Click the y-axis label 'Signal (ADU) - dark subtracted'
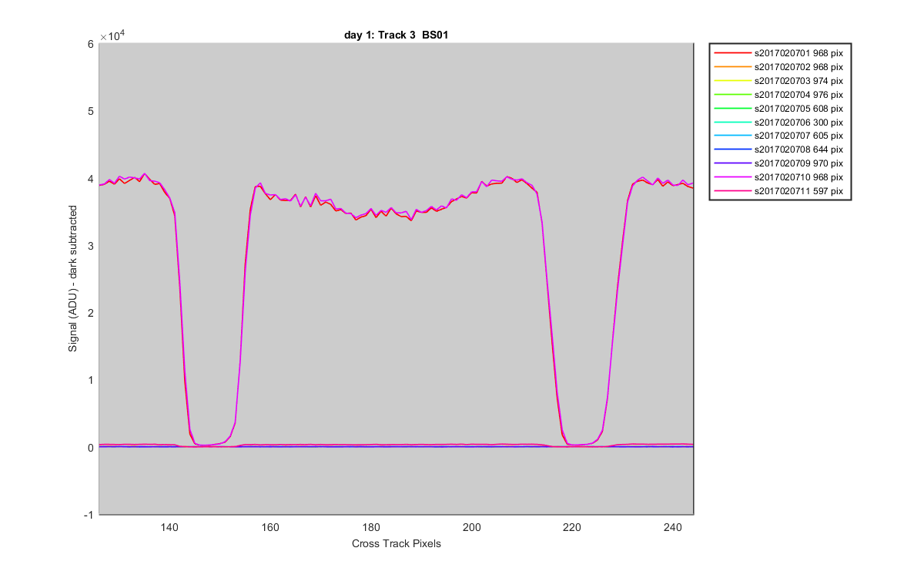 pos(73,279)
